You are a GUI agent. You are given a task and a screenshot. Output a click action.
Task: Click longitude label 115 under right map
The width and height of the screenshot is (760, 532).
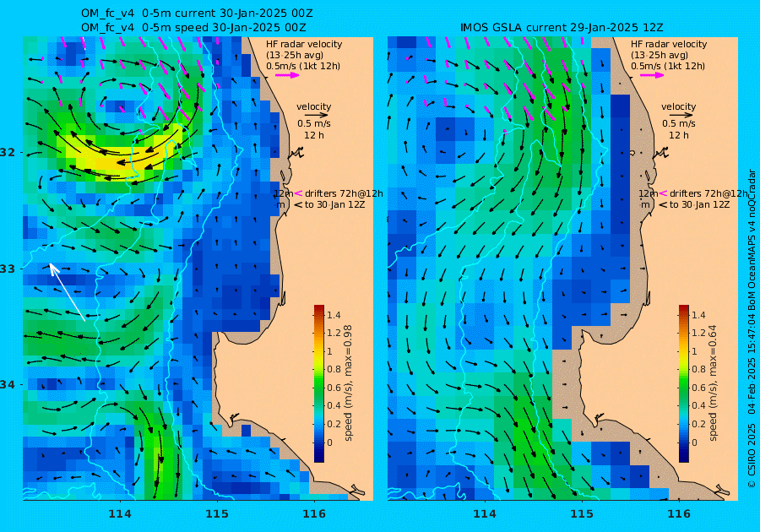pyautogui.click(x=581, y=513)
